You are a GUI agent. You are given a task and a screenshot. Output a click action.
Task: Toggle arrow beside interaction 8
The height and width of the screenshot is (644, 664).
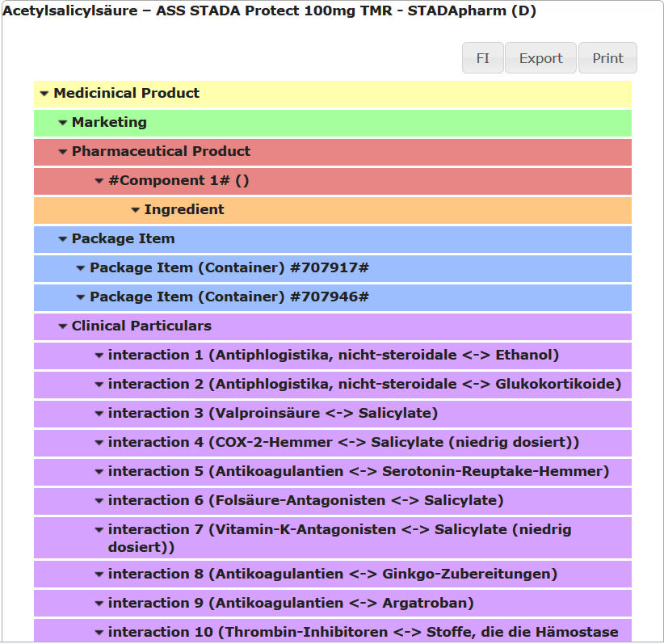coord(99,575)
